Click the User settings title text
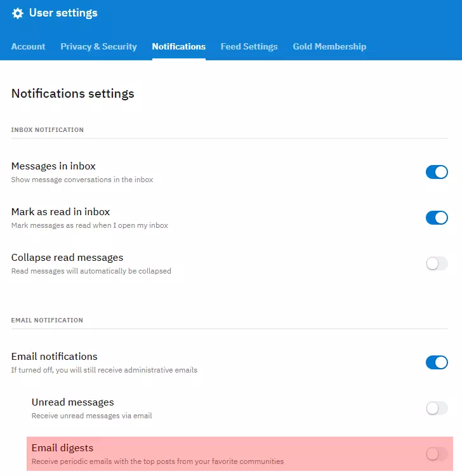The width and height of the screenshot is (462, 476). pyautogui.click(x=63, y=13)
